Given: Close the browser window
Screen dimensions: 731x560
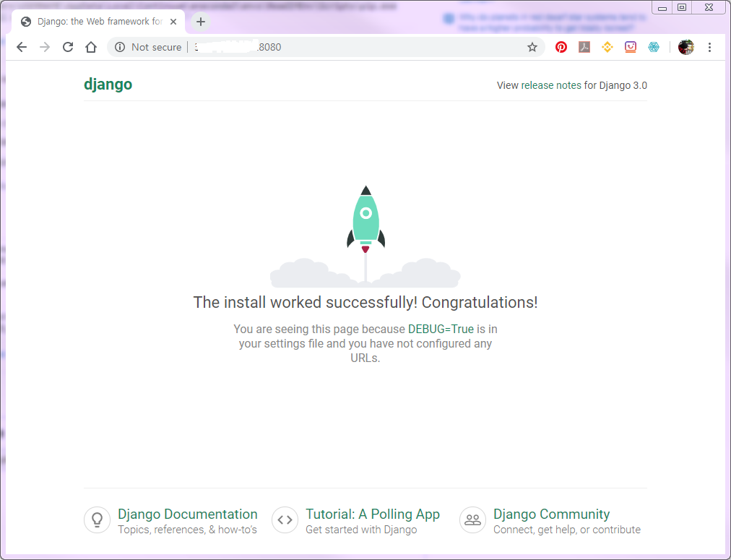Looking at the screenshot, I should pos(709,7).
